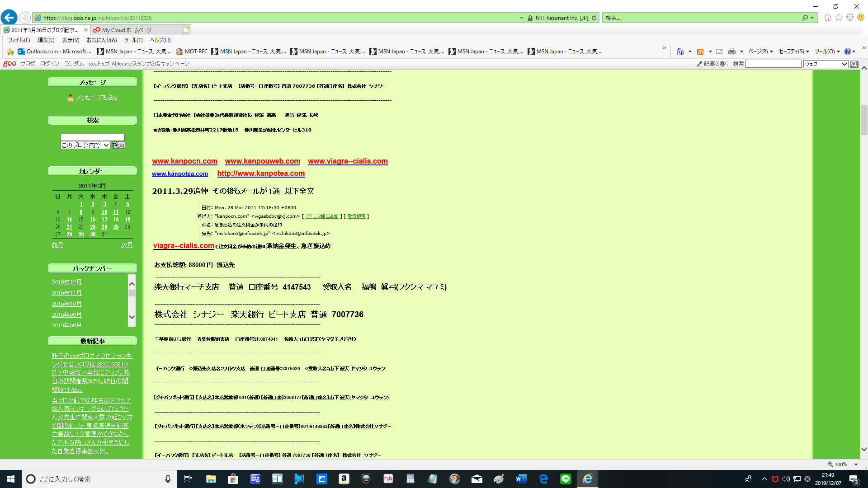
Task: Expand the search provider dropdown arrow
Action: (x=812, y=18)
